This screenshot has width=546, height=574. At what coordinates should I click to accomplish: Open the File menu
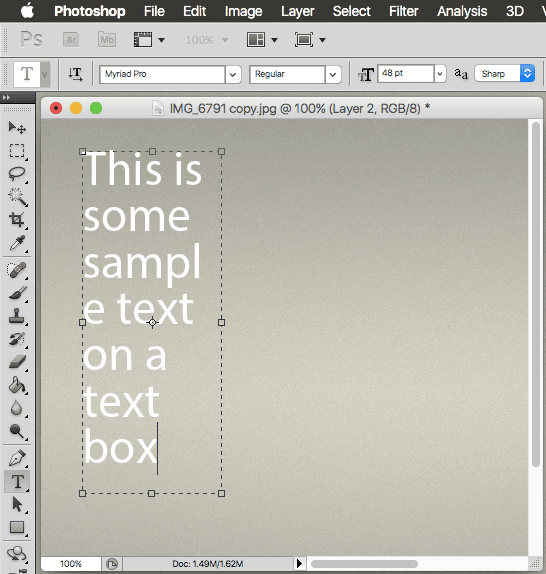[x=154, y=11]
